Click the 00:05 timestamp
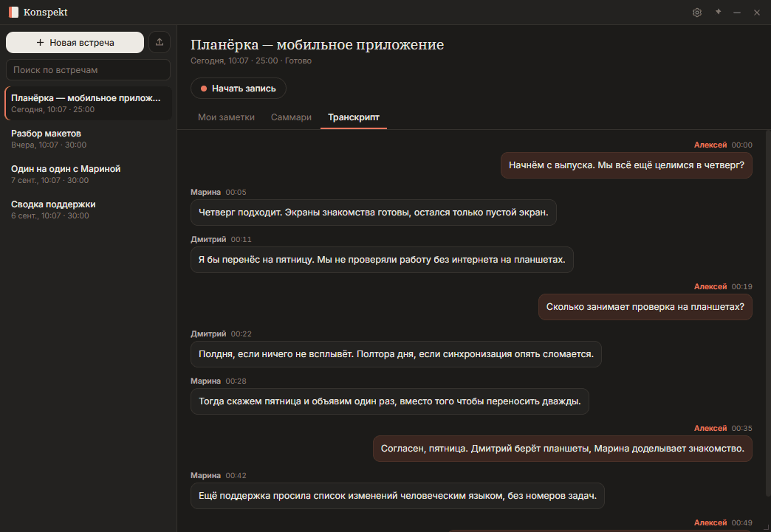This screenshot has height=532, width=771. click(x=236, y=192)
